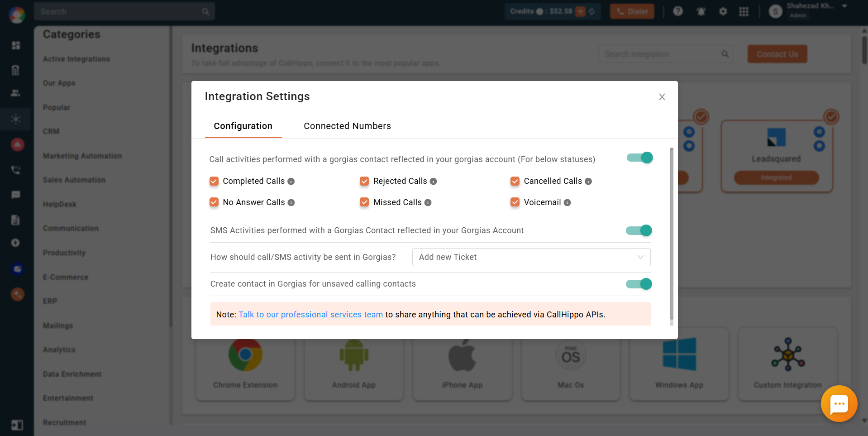Uncheck the Cancelled Calls checkbox

pos(515,181)
